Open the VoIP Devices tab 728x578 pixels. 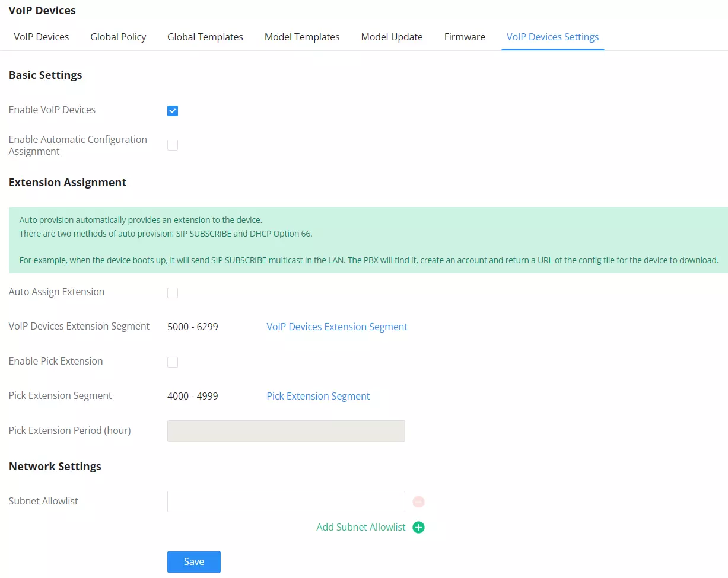point(42,37)
